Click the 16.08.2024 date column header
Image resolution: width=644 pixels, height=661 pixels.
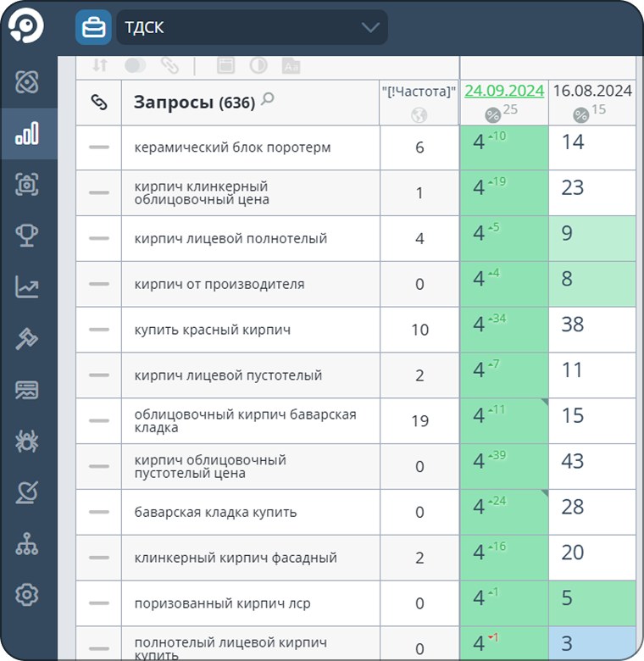(x=592, y=91)
